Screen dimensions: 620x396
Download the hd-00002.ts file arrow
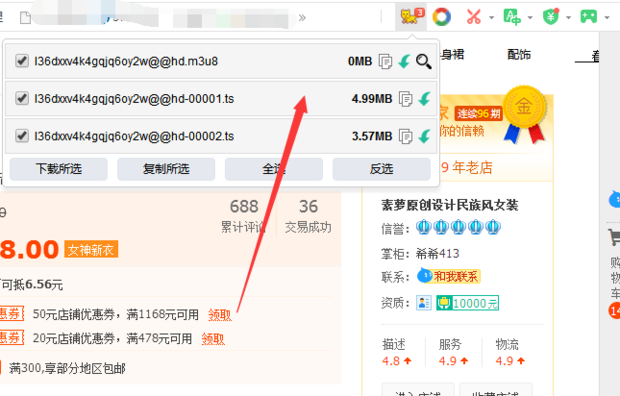tap(424, 136)
